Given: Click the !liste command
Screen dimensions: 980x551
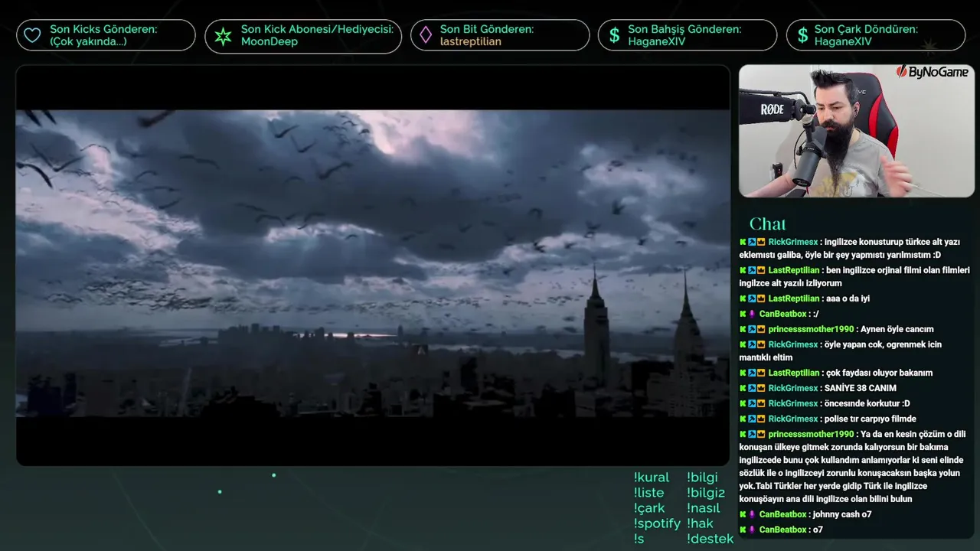Looking at the screenshot, I should 648,493.
